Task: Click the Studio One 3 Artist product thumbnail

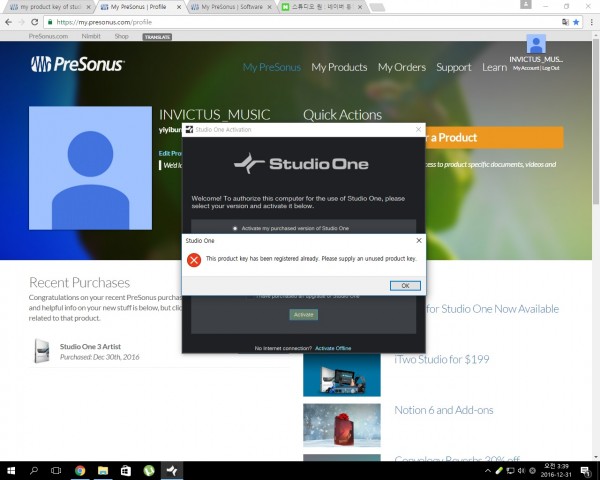Action: (x=42, y=350)
